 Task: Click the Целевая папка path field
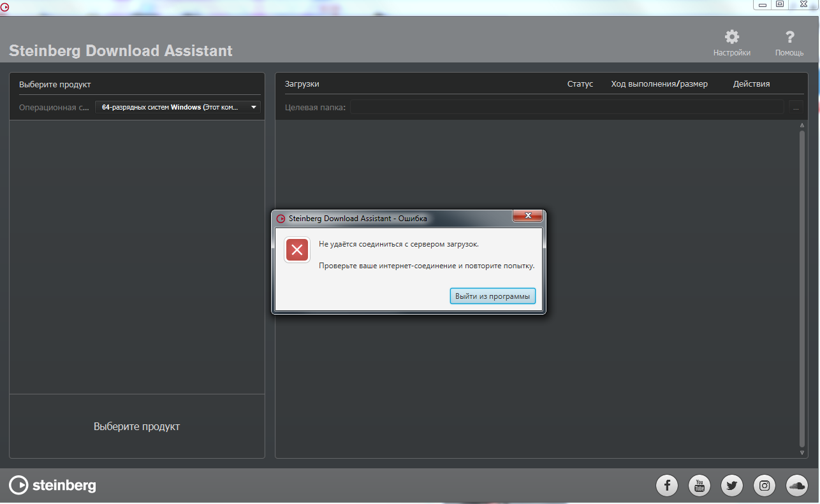pos(567,107)
